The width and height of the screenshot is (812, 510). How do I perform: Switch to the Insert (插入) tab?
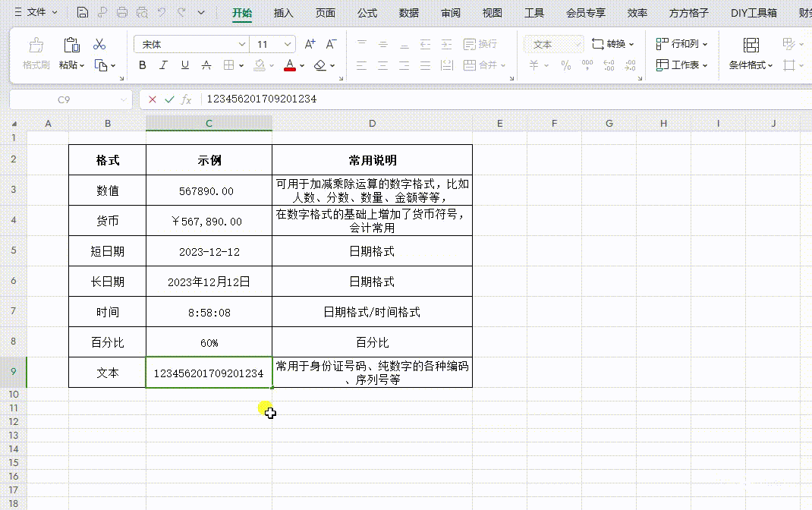coord(283,13)
